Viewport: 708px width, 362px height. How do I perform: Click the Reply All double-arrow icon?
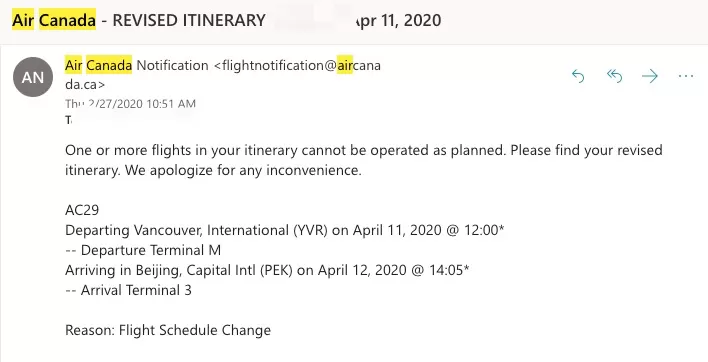point(615,76)
